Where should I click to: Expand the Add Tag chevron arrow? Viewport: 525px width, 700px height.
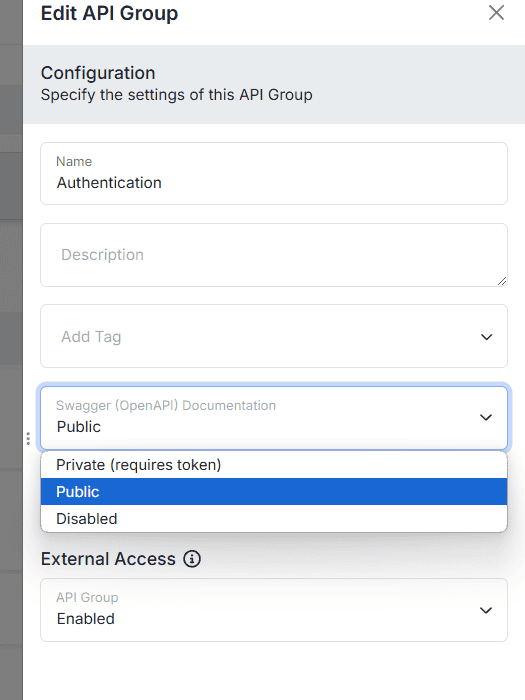pos(486,337)
